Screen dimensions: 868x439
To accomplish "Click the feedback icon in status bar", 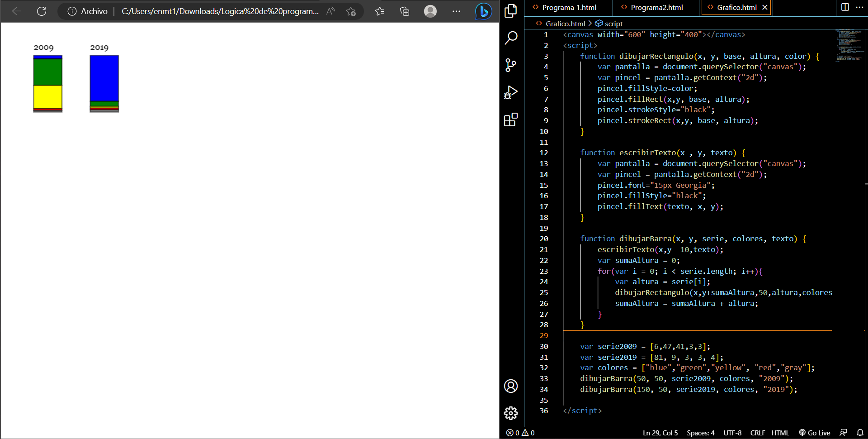I will pyautogui.click(x=843, y=433).
